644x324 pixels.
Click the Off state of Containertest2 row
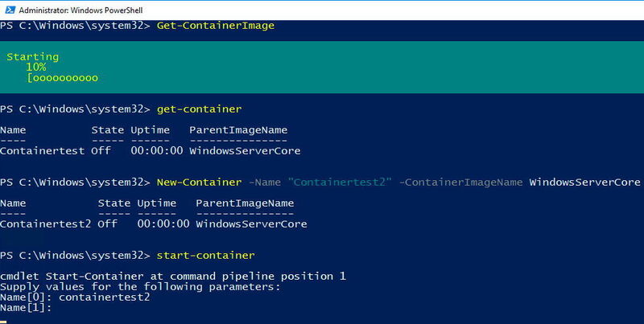tap(107, 224)
